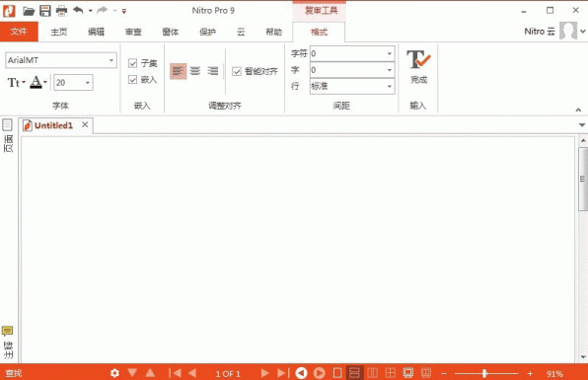Toggle the last status bar view mode icon

click(x=425, y=373)
